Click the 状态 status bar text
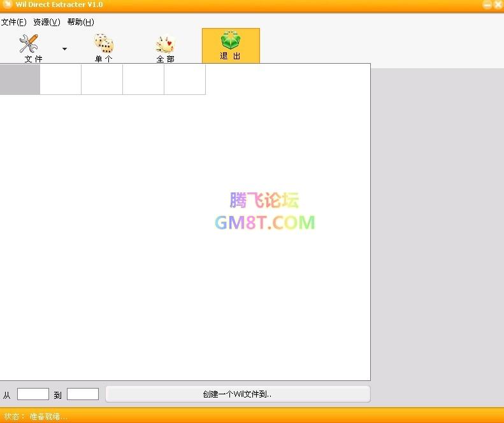Image resolution: width=504 pixels, height=423 pixels. [x=36, y=416]
